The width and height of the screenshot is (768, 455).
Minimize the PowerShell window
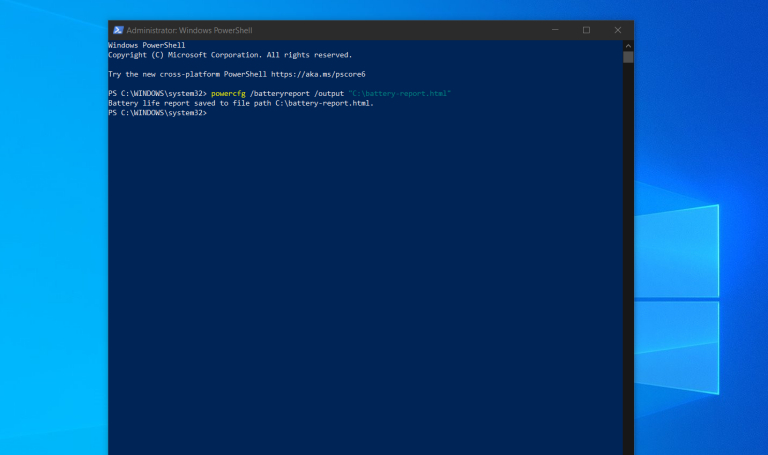[555, 30]
